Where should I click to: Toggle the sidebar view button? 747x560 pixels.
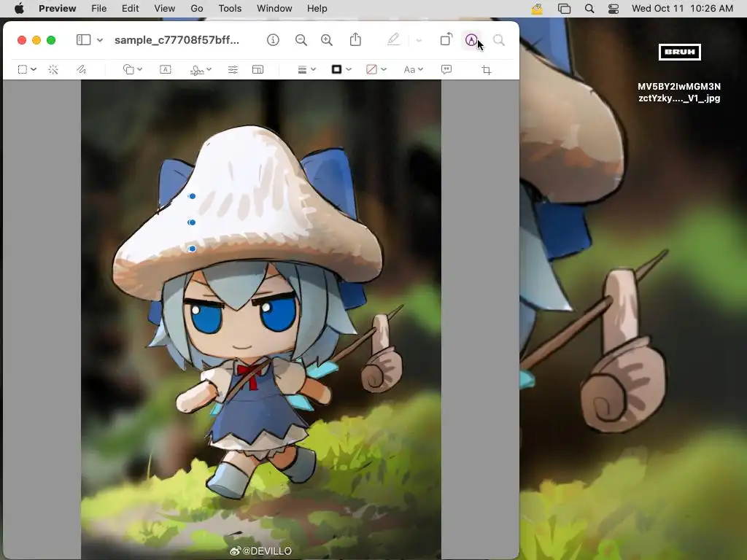coord(83,40)
